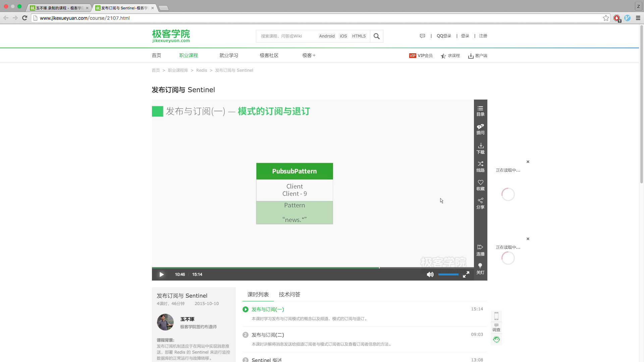Click the 分享 share icon
This screenshot has width=644, height=362.
click(480, 203)
